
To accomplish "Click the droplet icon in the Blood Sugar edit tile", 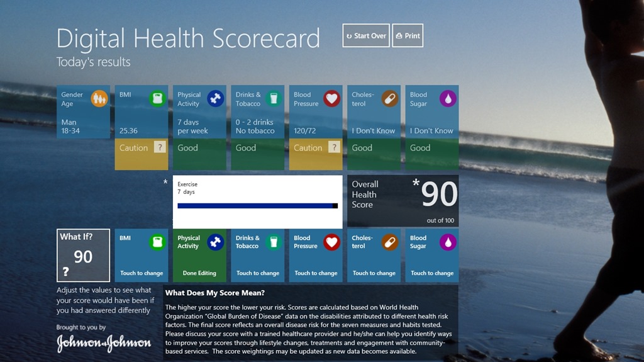I will point(448,242).
